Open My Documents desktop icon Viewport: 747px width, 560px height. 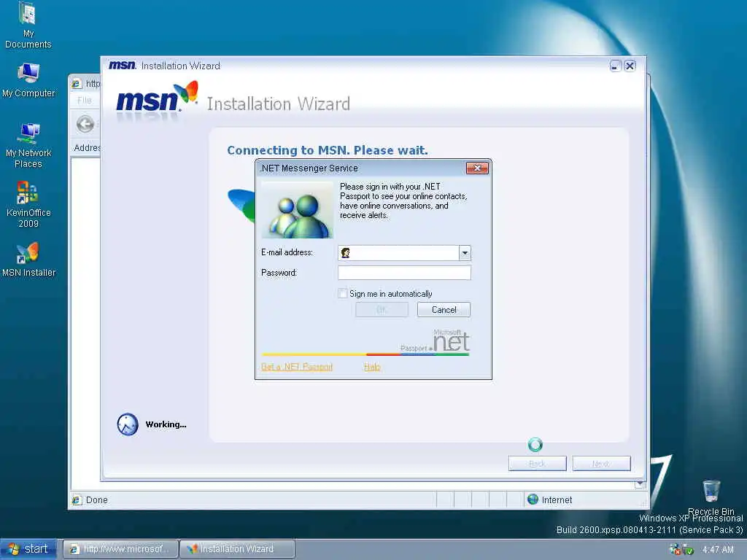(28, 25)
